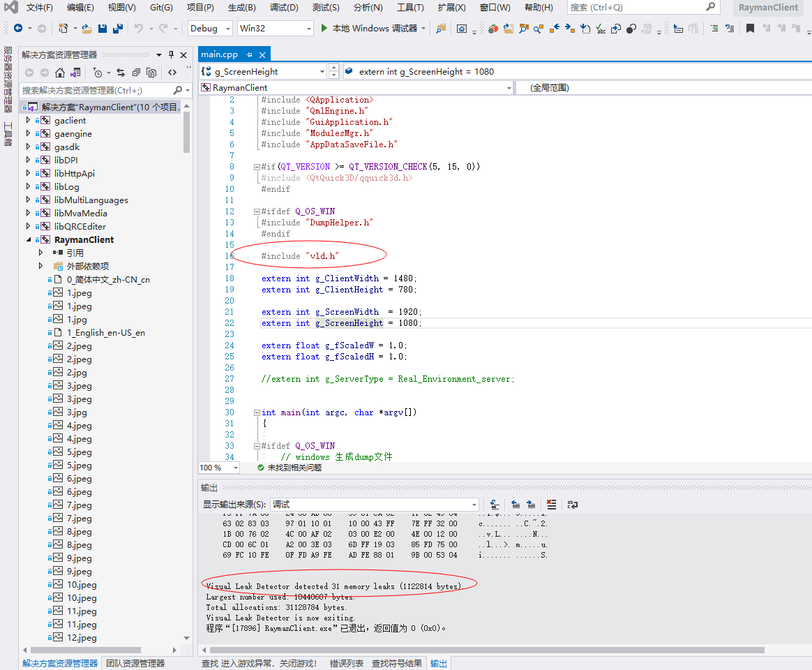Collapse the RaymanClient project node
The width and height of the screenshot is (812, 670).
click(x=28, y=239)
